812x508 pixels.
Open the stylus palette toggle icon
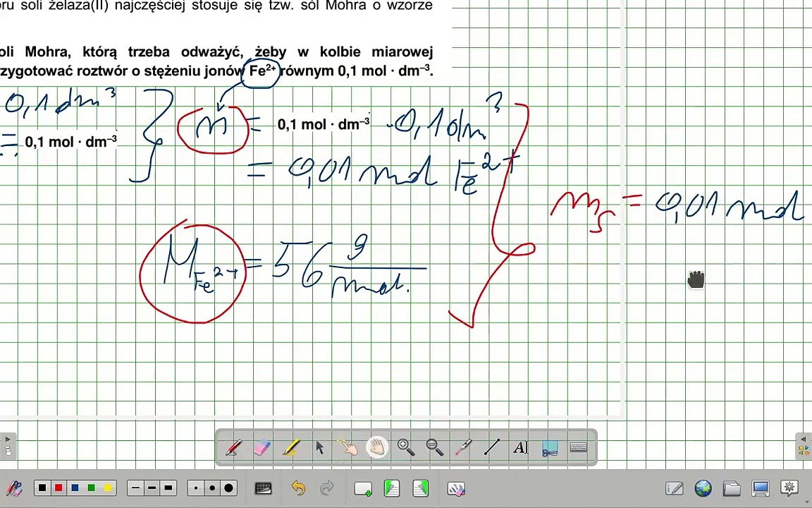click(x=14, y=488)
